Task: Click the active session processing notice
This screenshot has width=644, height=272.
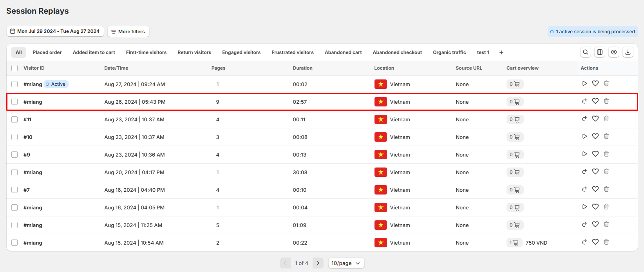Action: tap(592, 32)
